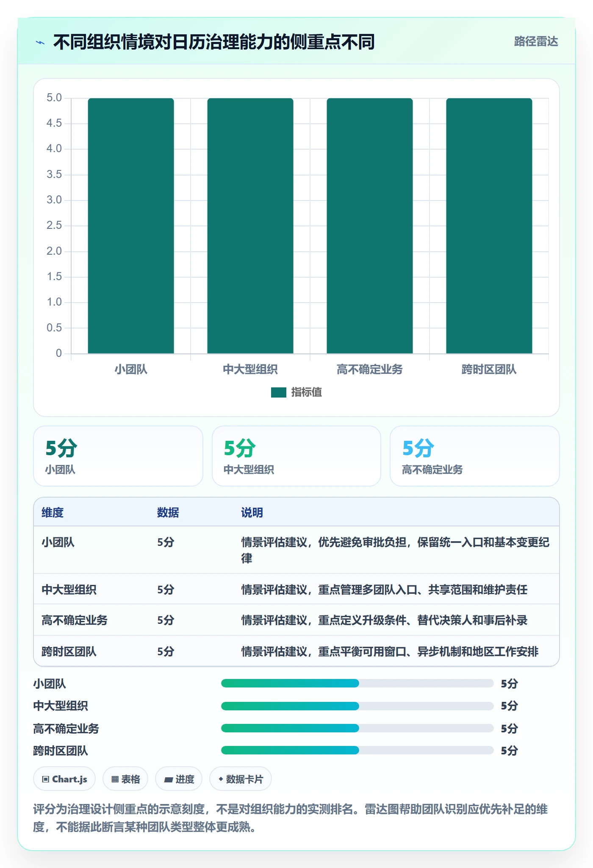Select the 跨时区团队 table row name
The width and height of the screenshot is (593, 868).
[x=69, y=651]
